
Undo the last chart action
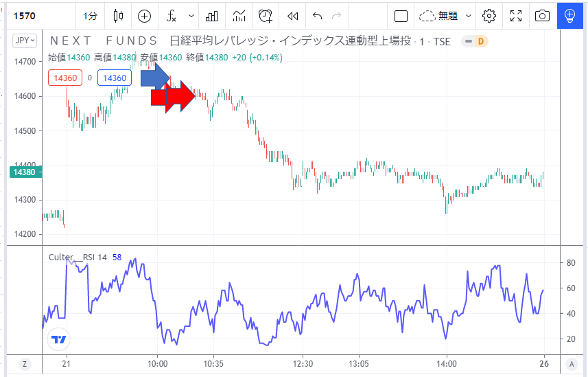click(x=317, y=16)
